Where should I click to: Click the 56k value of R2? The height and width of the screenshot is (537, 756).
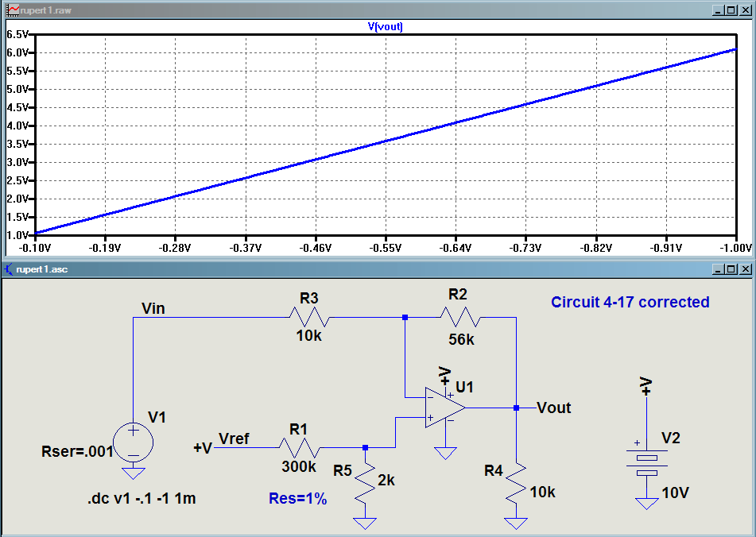461,339
